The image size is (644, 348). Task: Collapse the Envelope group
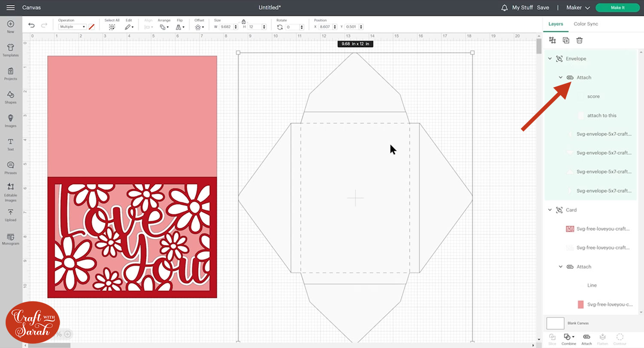(550, 58)
